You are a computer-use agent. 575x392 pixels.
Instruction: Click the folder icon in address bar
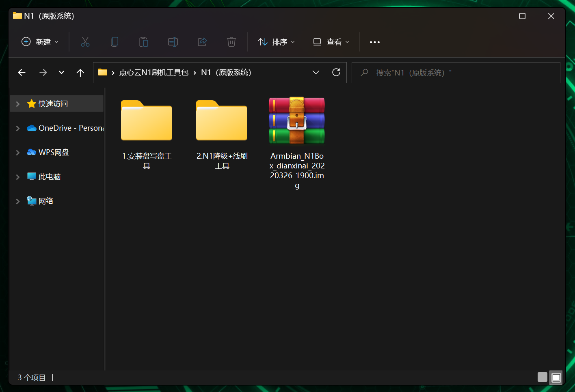click(103, 72)
